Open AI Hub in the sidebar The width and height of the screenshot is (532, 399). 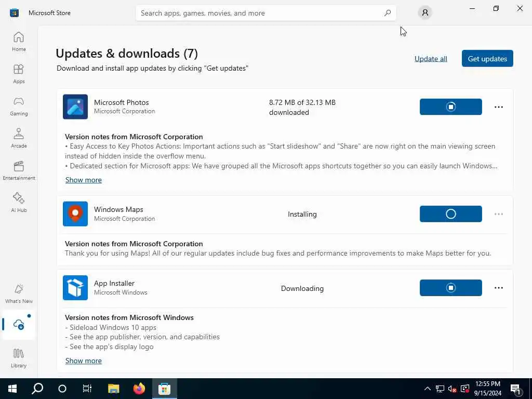point(19,203)
